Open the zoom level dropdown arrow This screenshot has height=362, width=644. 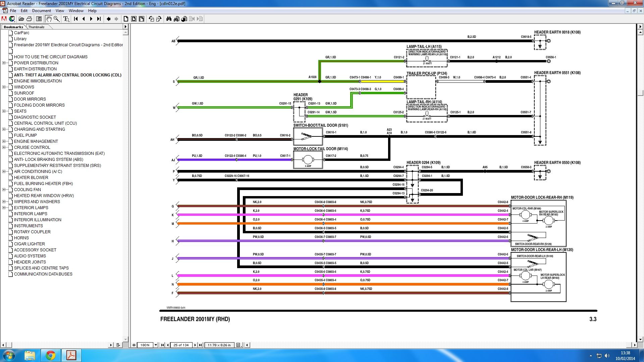156,345
